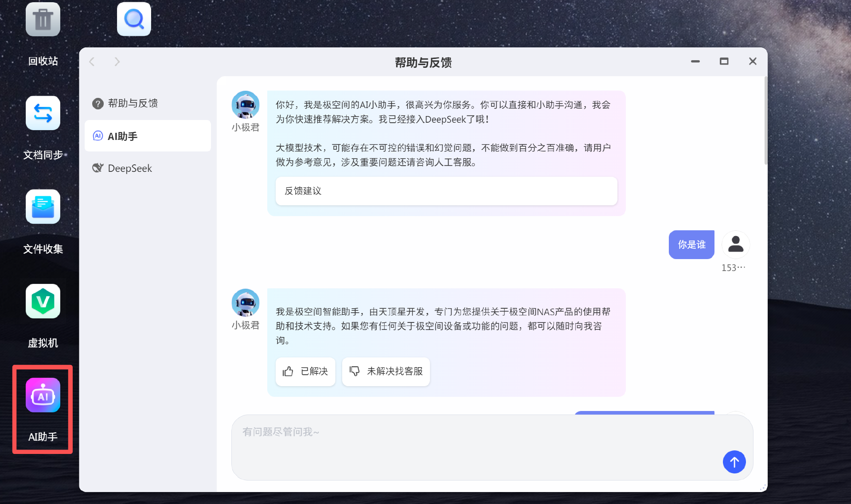
Task: Go back with the left chevron
Action: (x=92, y=62)
